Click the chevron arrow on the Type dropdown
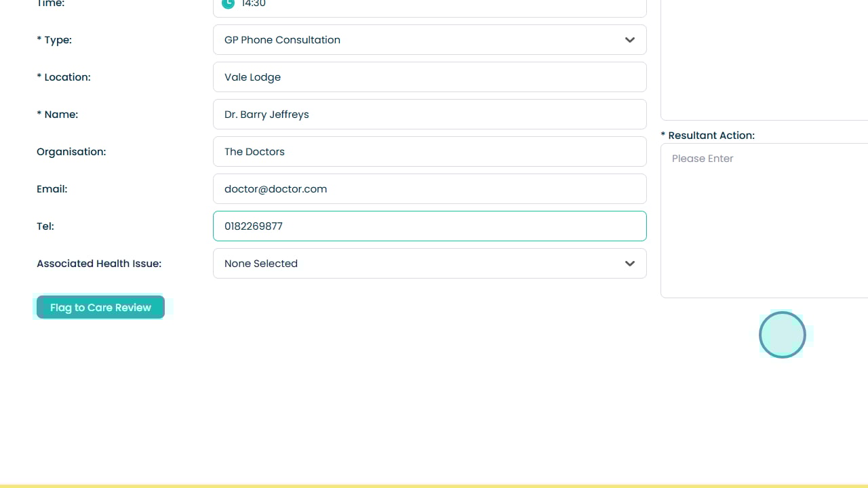Image resolution: width=868 pixels, height=488 pixels. coord(630,40)
